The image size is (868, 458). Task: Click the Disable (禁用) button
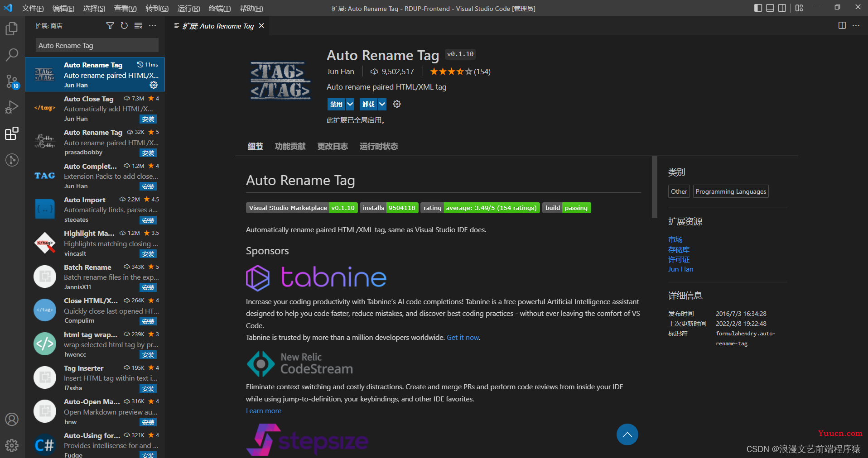[336, 104]
